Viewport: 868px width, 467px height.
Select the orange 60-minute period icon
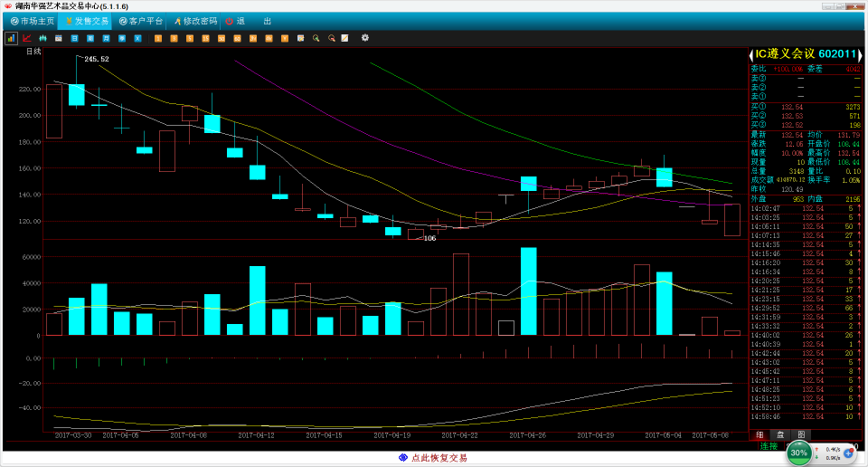click(x=237, y=38)
